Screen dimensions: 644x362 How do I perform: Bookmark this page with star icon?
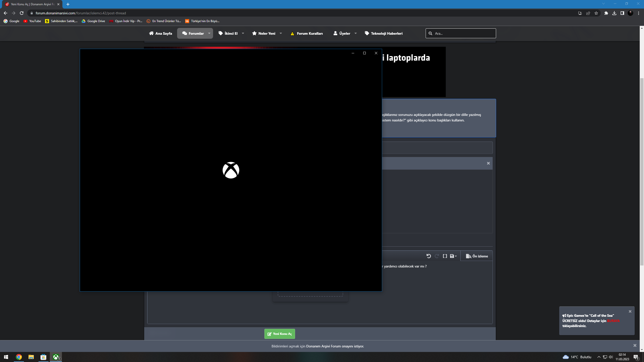point(596,13)
